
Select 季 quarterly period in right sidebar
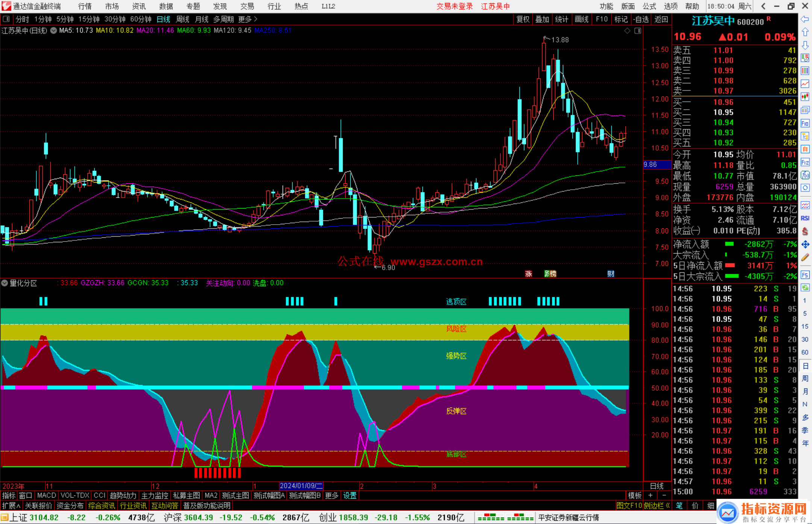click(x=805, y=430)
